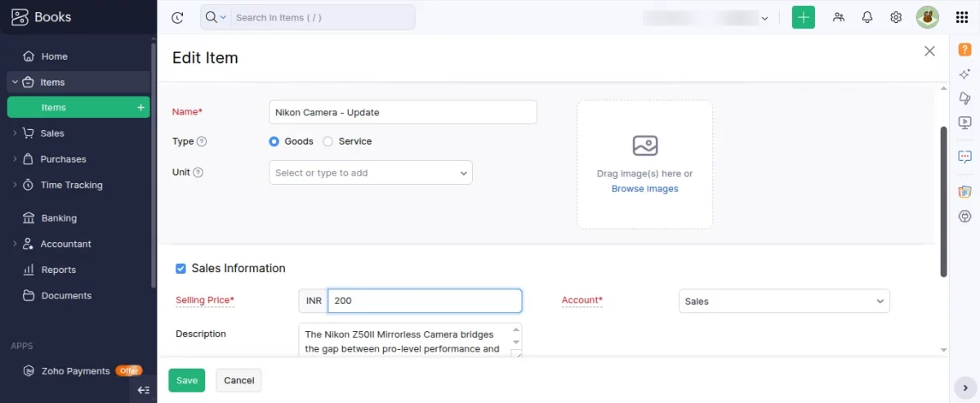Expand the Accountant menu in sidebar
The height and width of the screenshot is (403, 980).
click(x=15, y=244)
